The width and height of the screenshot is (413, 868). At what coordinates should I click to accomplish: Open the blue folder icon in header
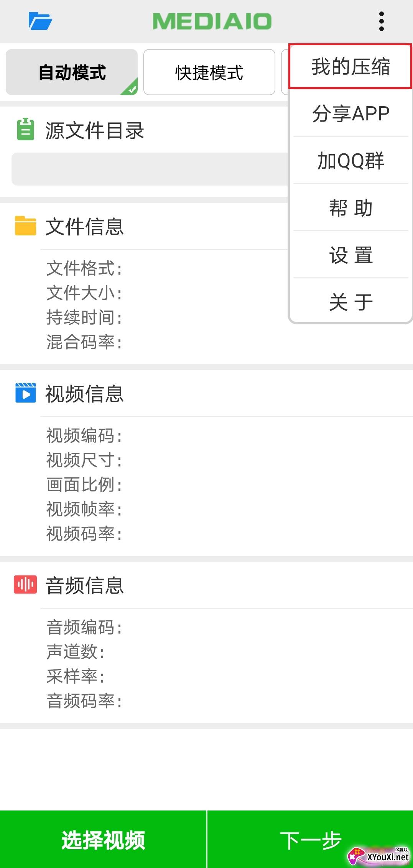[x=40, y=21]
